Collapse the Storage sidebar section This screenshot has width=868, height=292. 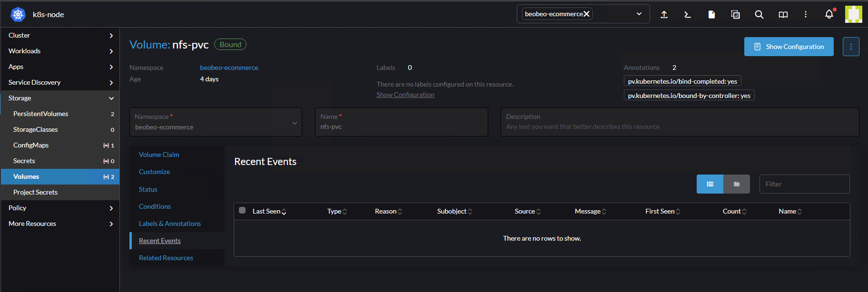pos(111,98)
